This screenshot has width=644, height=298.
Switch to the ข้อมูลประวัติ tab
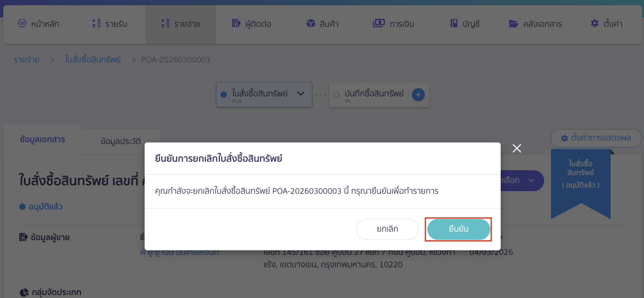(120, 141)
